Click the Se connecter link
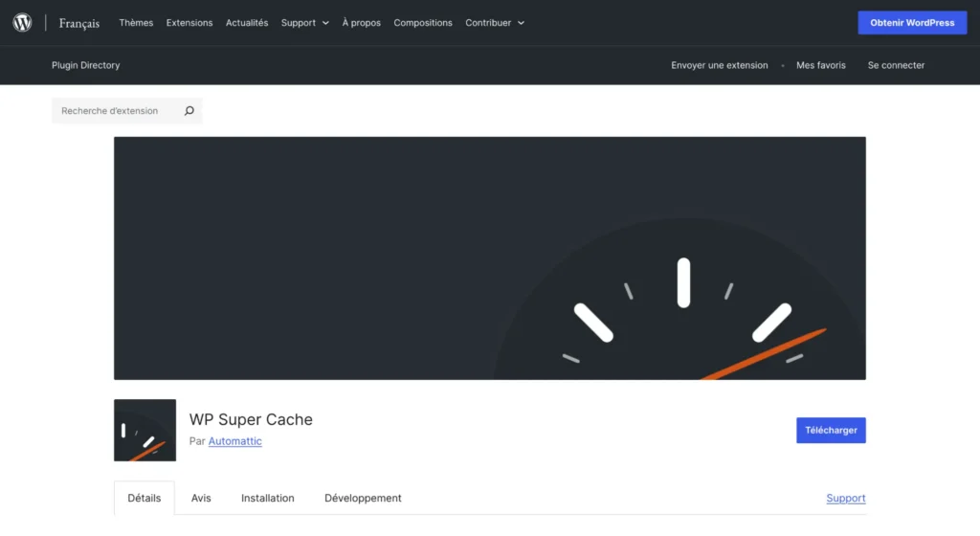Screen dimensions: 980x536 click(896, 65)
